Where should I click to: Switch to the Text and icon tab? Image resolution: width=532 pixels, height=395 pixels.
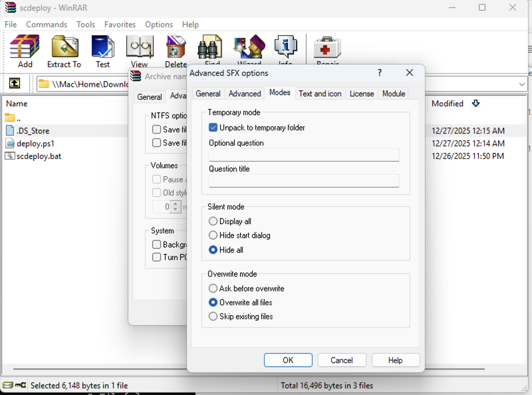click(x=320, y=94)
